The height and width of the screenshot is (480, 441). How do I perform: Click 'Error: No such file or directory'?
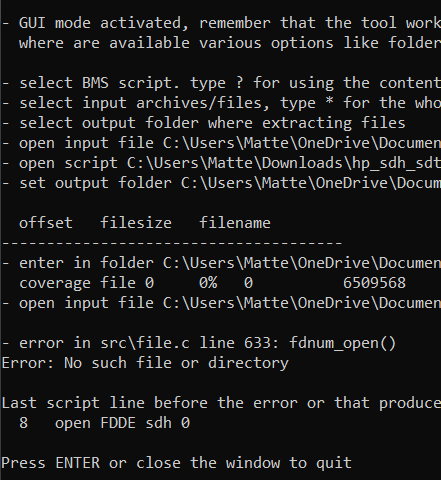[x=145, y=363]
